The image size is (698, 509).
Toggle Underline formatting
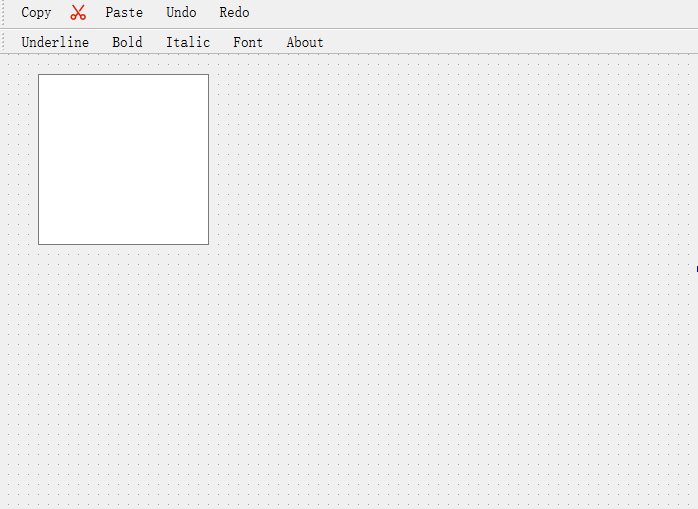pyautogui.click(x=55, y=42)
